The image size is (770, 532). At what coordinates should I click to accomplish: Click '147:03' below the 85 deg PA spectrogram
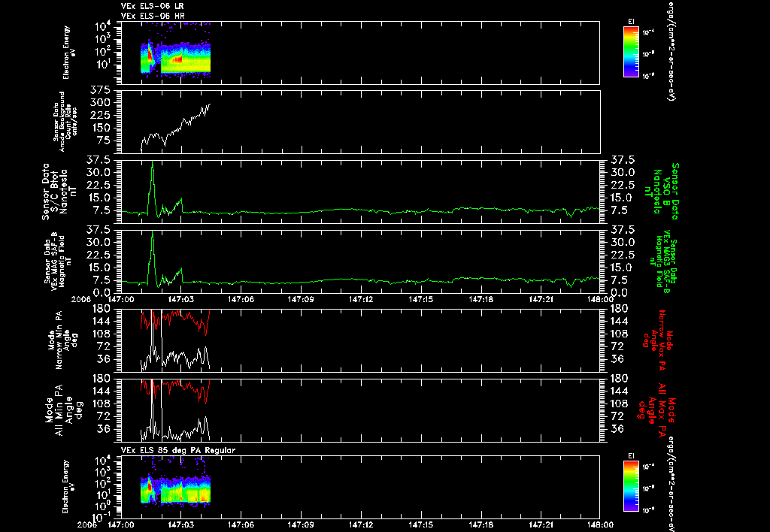pyautogui.click(x=180, y=524)
